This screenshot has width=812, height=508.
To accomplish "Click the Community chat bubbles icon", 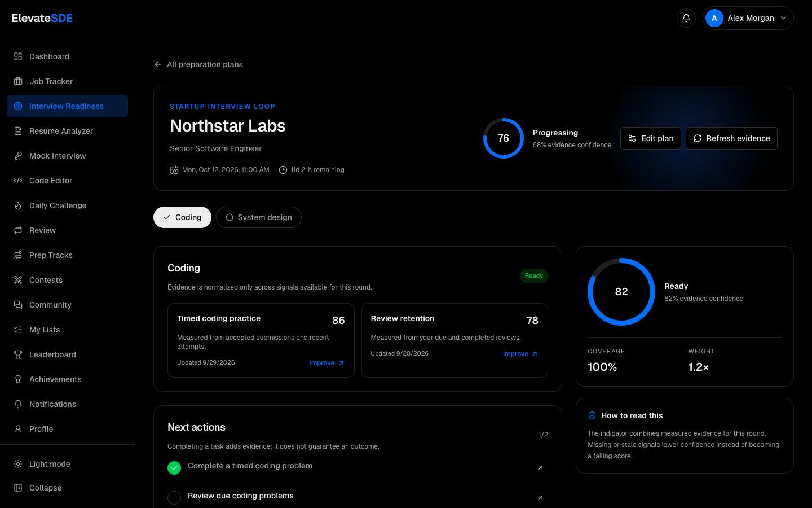I will (18, 305).
